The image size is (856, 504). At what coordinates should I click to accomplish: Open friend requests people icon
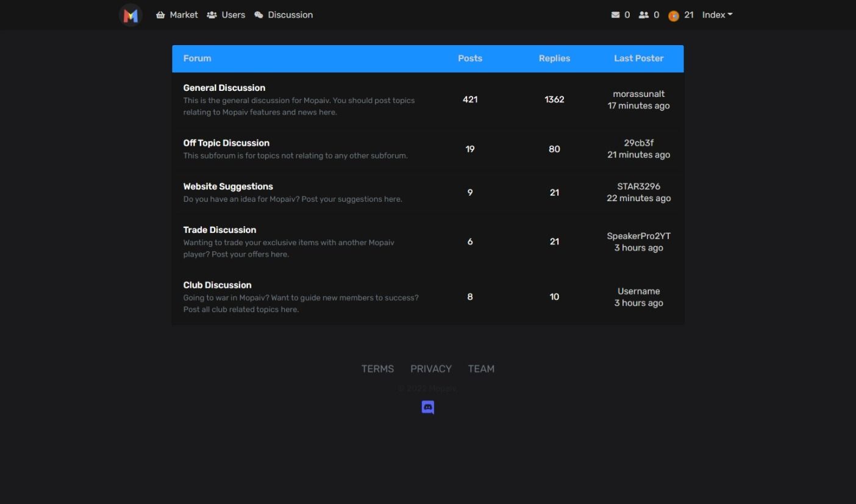[644, 15]
